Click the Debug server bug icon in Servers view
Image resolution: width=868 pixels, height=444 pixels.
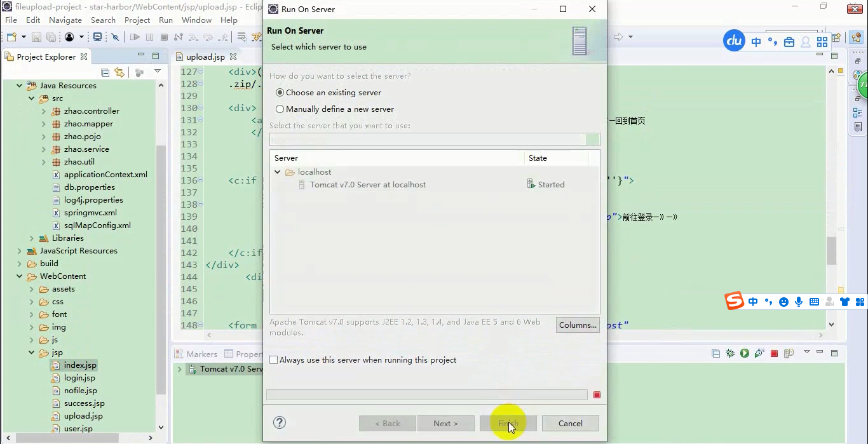click(730, 353)
